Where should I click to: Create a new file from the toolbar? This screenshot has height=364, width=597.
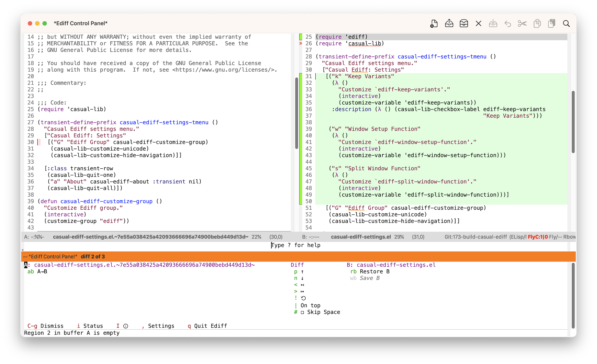pos(433,23)
